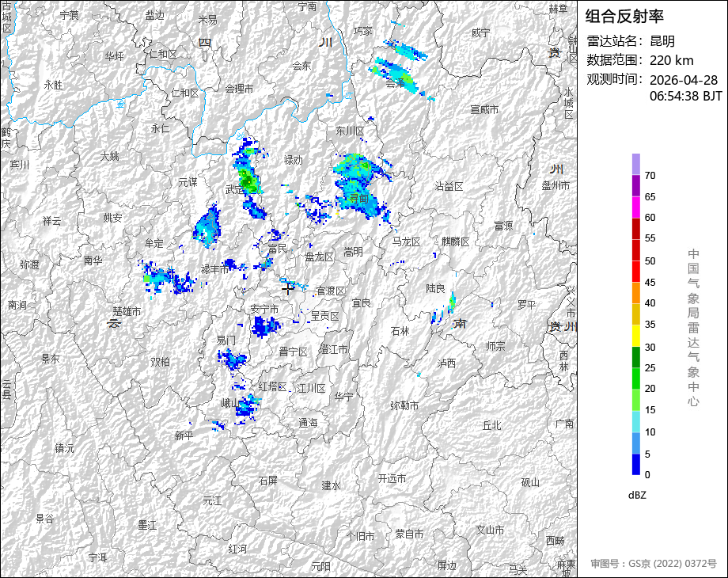Click the 祥云 map label
This screenshot has height=578, width=728.
coord(51,221)
